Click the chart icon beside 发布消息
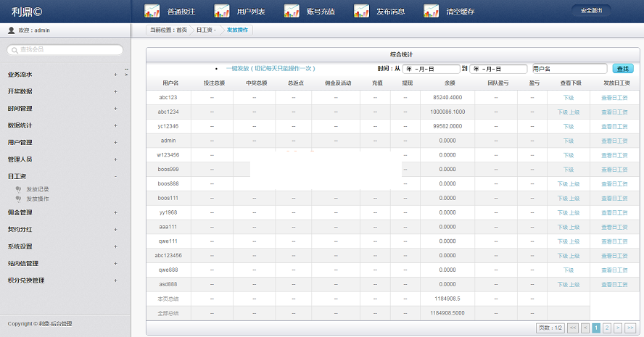The image size is (644, 337). [361, 11]
